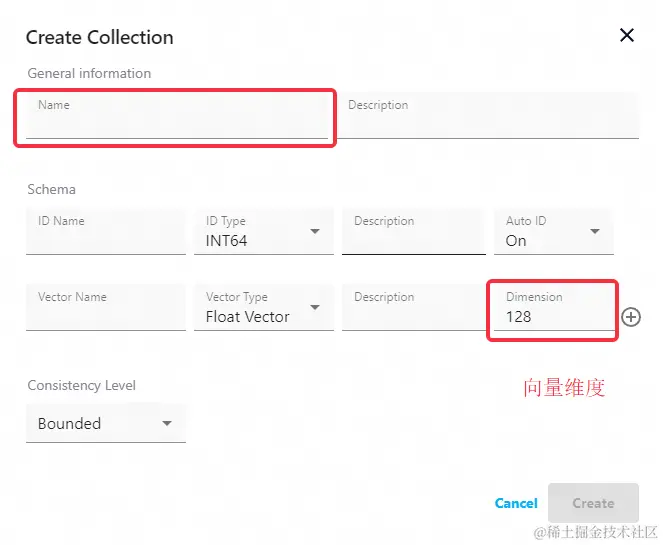This screenshot has width=663, height=545.
Task: Add a new field with plus icon
Action: [x=631, y=317]
